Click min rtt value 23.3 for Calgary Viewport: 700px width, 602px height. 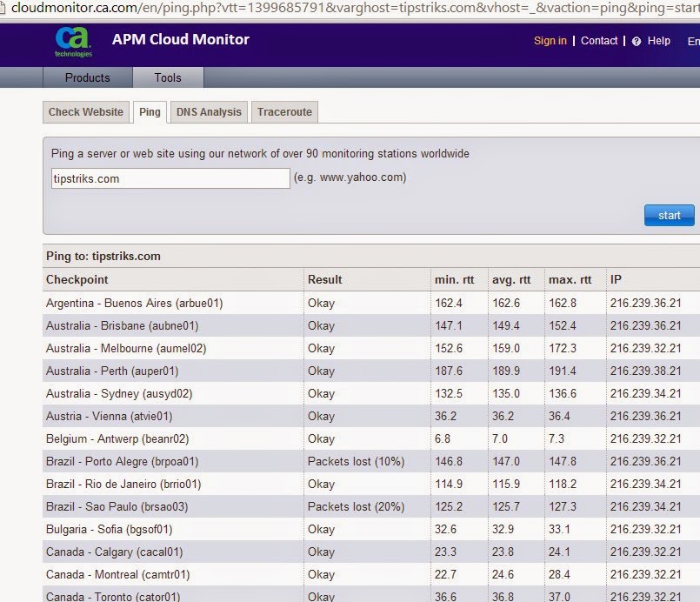click(445, 552)
